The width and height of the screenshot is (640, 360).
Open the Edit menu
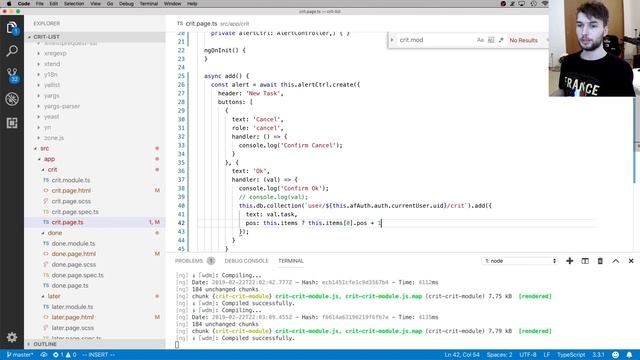click(53, 4)
